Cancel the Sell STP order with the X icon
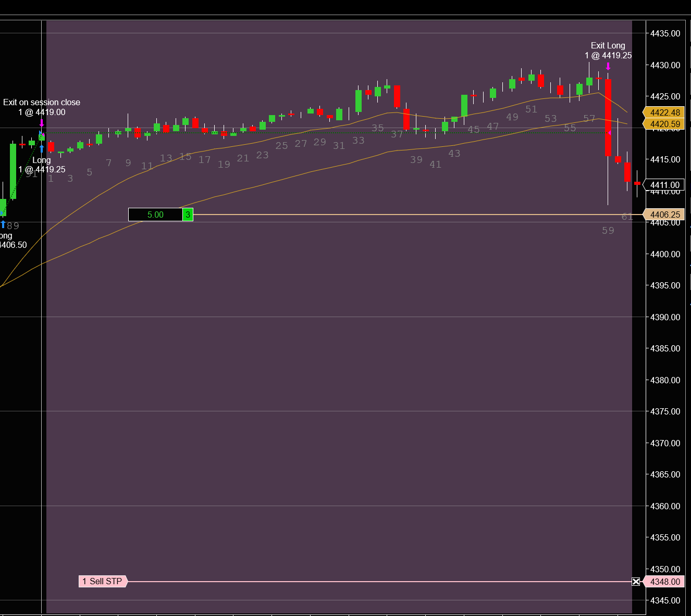 pyautogui.click(x=636, y=582)
